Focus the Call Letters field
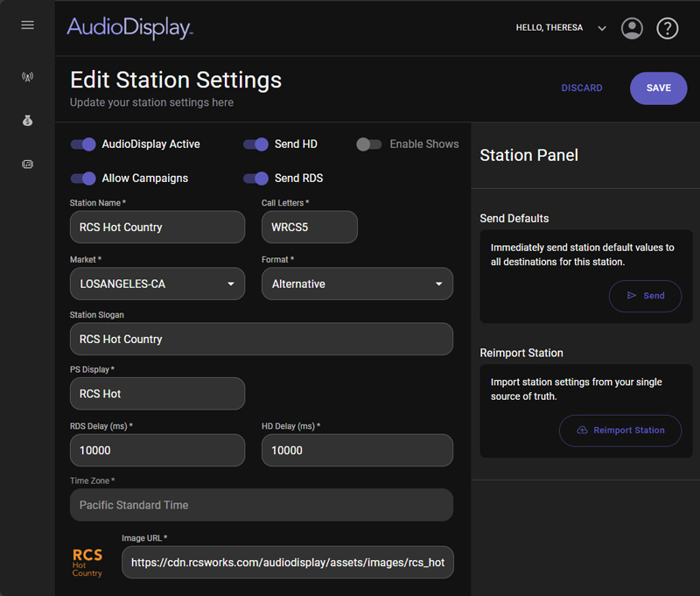The height and width of the screenshot is (596, 700). tap(310, 227)
